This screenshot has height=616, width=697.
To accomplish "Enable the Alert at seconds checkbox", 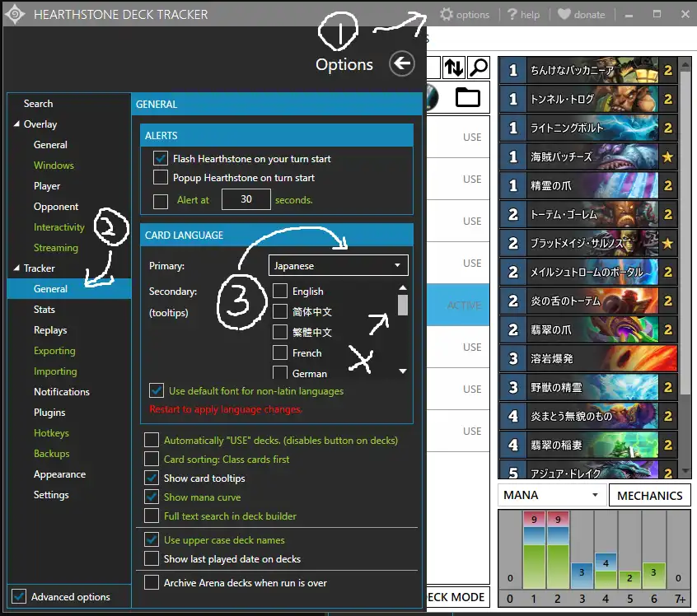I will tap(161, 201).
